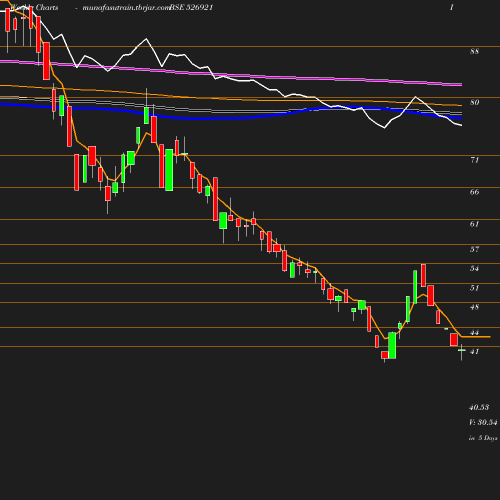
Task: Click the "BSE 526921" symbol label
Action: 191,7
